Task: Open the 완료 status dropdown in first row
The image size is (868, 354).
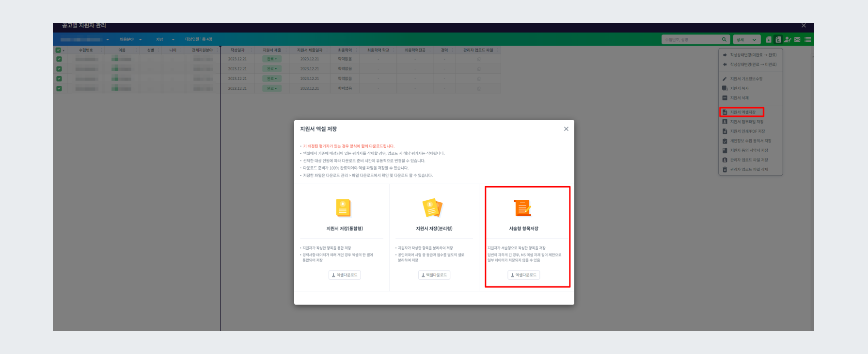Action: click(271, 59)
